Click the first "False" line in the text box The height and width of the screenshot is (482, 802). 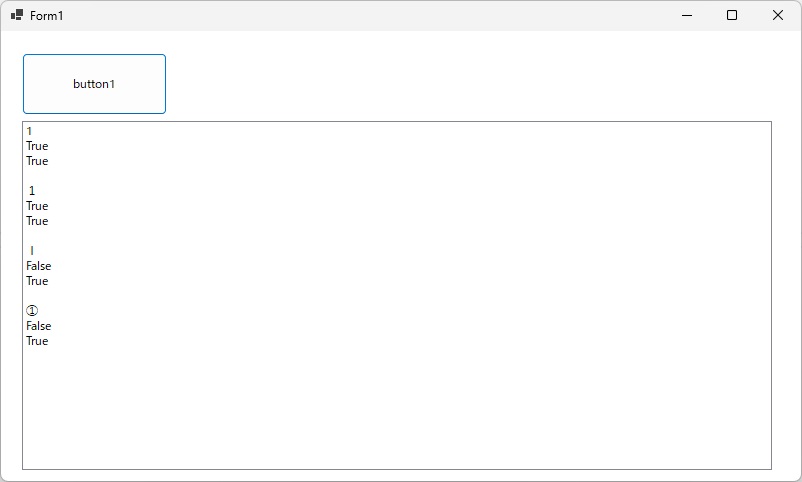[38, 266]
